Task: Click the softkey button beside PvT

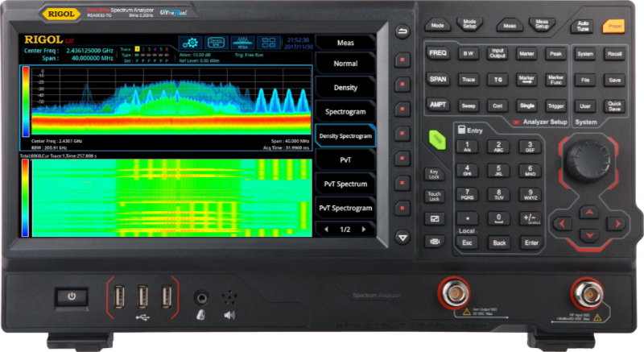Action: click(x=402, y=159)
